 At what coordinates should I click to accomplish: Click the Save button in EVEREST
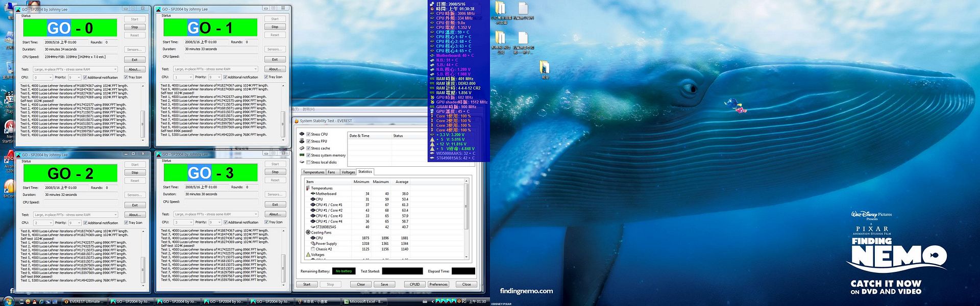[384, 285]
